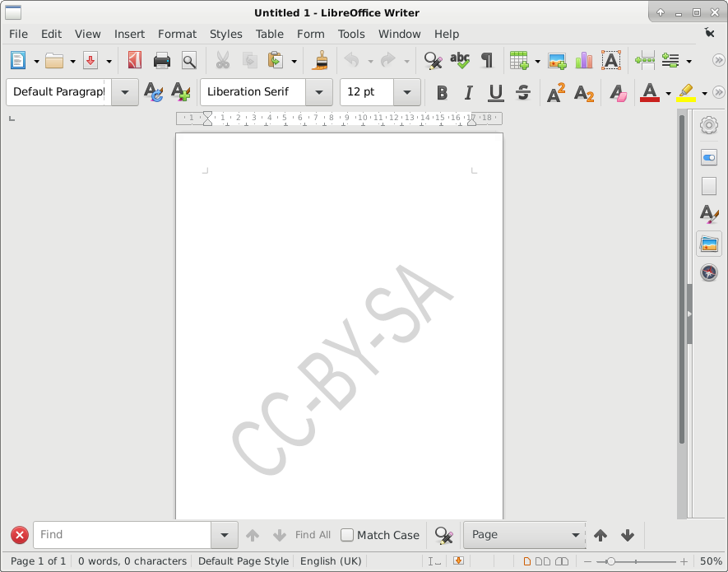
Task: Open the Navigate By Page dropdown
Action: (x=525, y=535)
